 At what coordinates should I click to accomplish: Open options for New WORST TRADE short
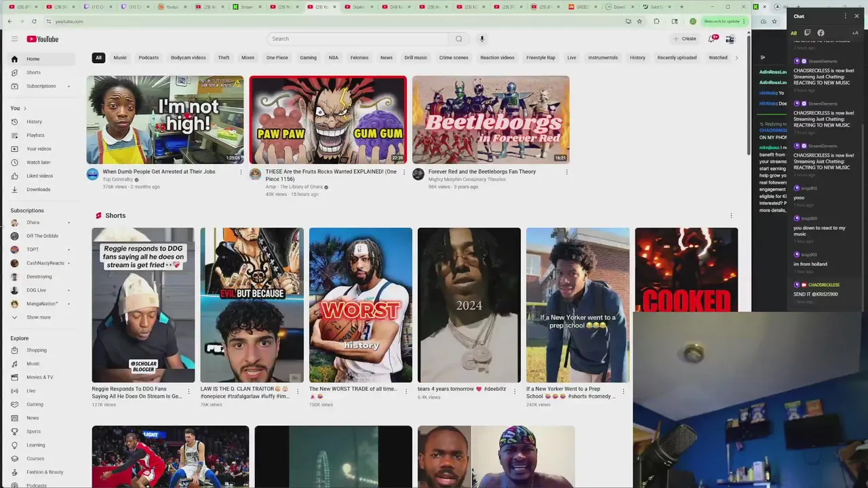[x=406, y=391]
